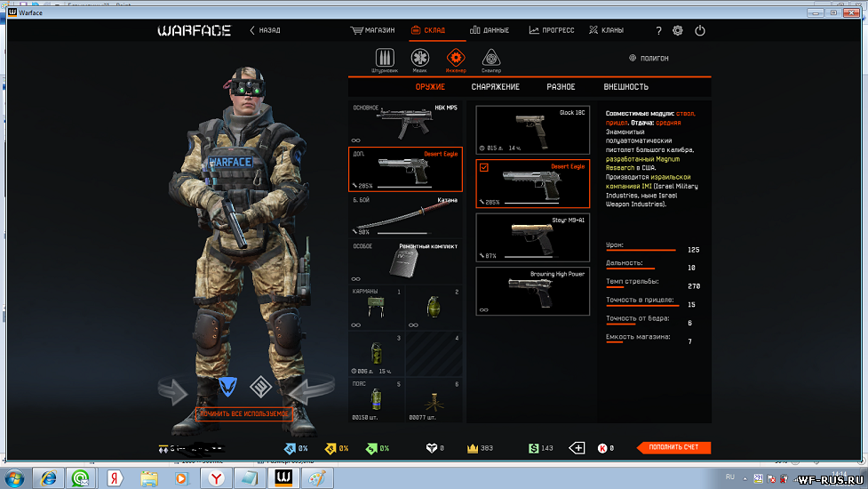Click Починить все используемое button
Image resolution: width=868 pixels, height=489 pixels.
pyautogui.click(x=244, y=413)
